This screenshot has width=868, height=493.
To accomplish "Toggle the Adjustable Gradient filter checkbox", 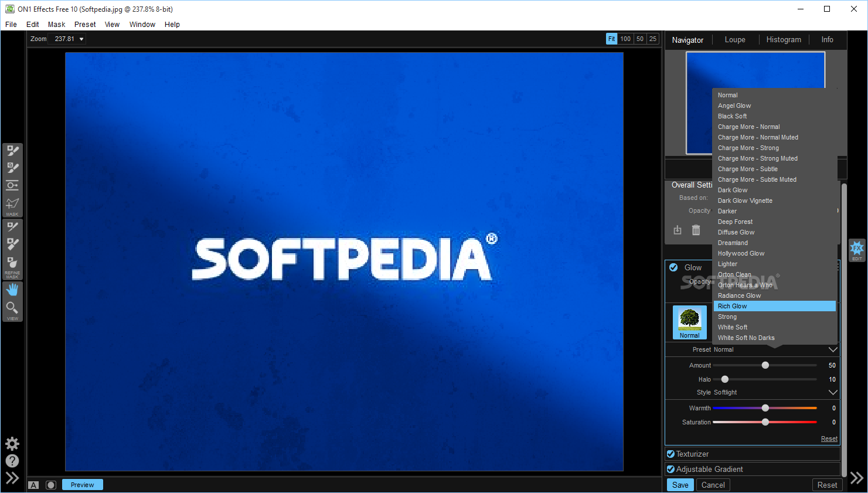I will pyautogui.click(x=670, y=469).
